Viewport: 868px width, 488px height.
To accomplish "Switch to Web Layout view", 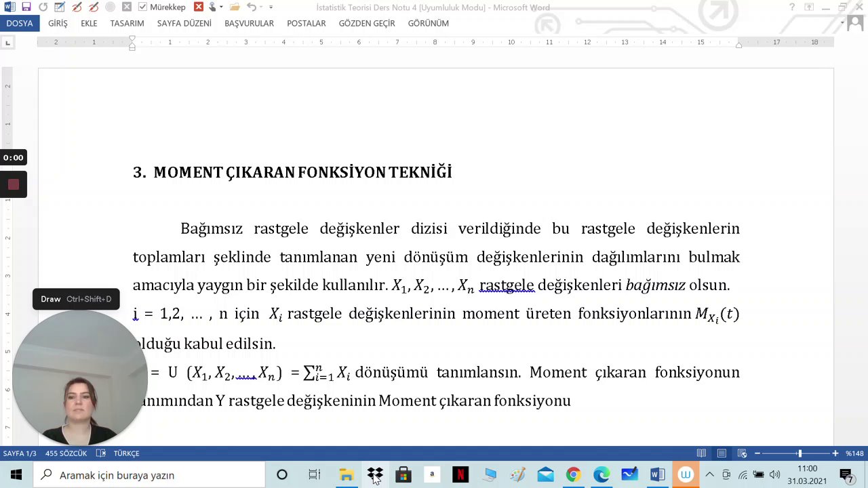I will tap(743, 453).
